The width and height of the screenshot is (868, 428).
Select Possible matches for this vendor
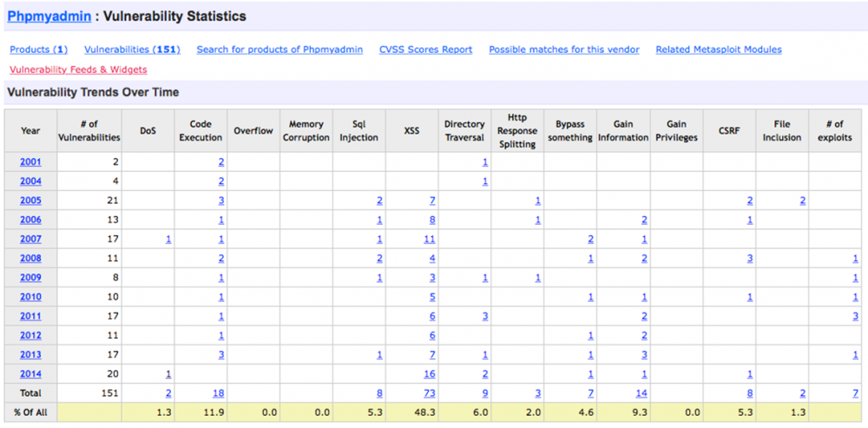(564, 49)
